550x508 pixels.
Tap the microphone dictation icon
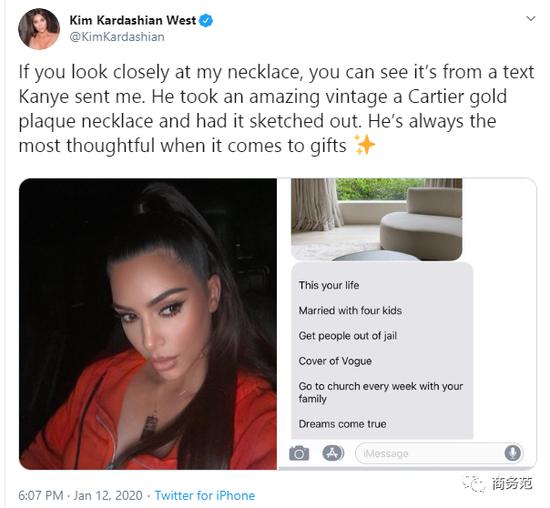tap(513, 453)
